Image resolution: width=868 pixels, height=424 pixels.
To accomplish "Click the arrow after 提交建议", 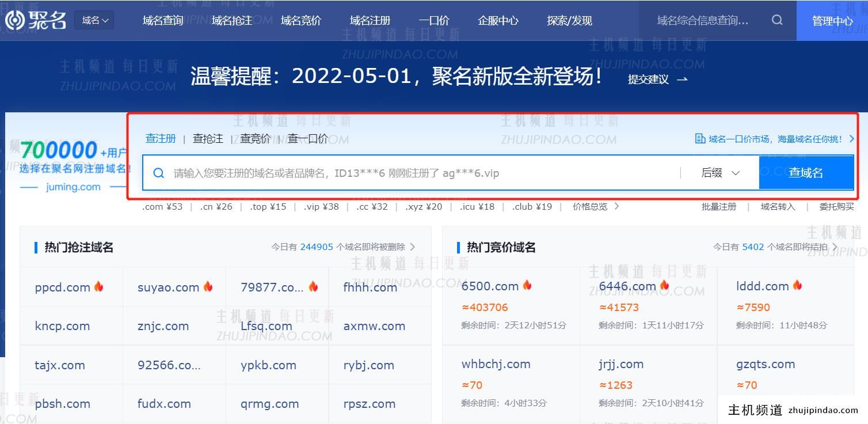I will 682,79.
